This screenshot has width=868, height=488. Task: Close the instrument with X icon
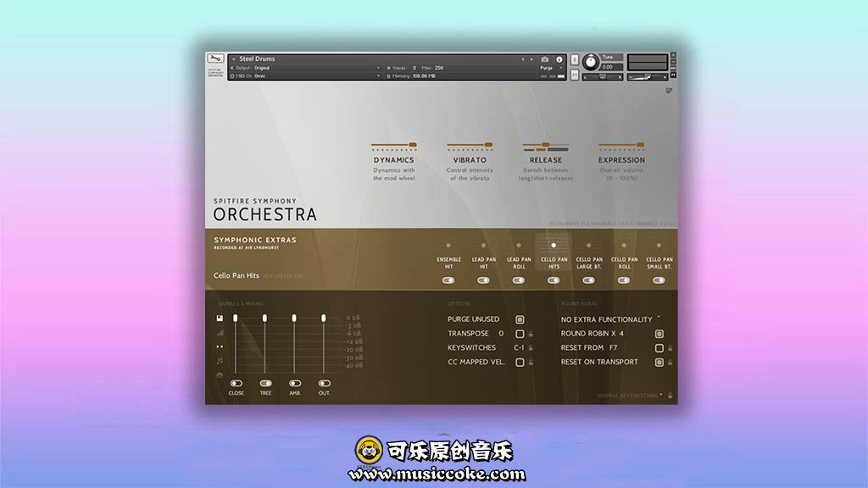[673, 55]
